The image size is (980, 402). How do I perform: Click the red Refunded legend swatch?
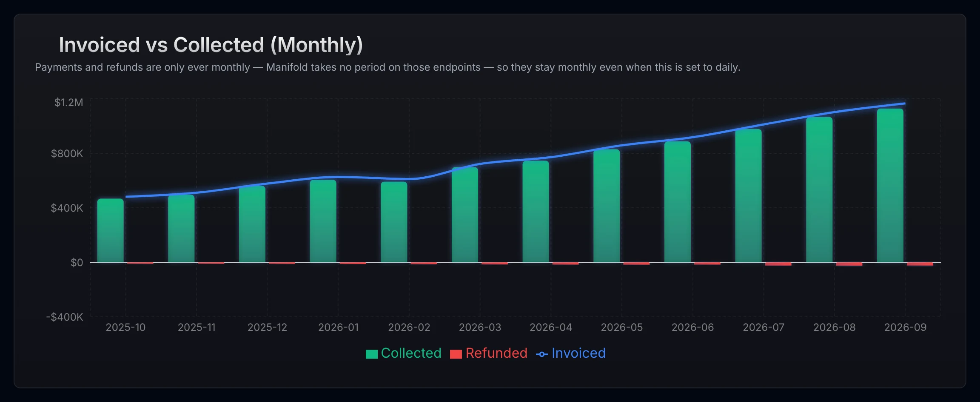coord(456,354)
